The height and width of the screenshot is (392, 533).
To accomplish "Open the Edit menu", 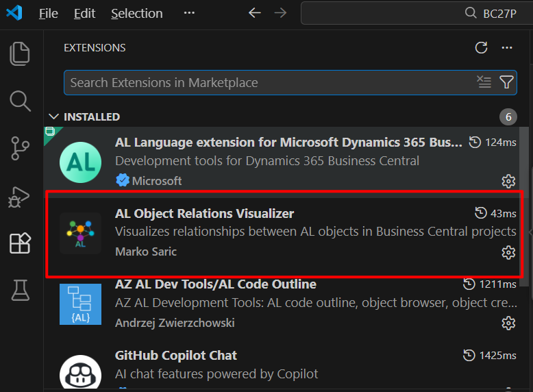I will [84, 14].
